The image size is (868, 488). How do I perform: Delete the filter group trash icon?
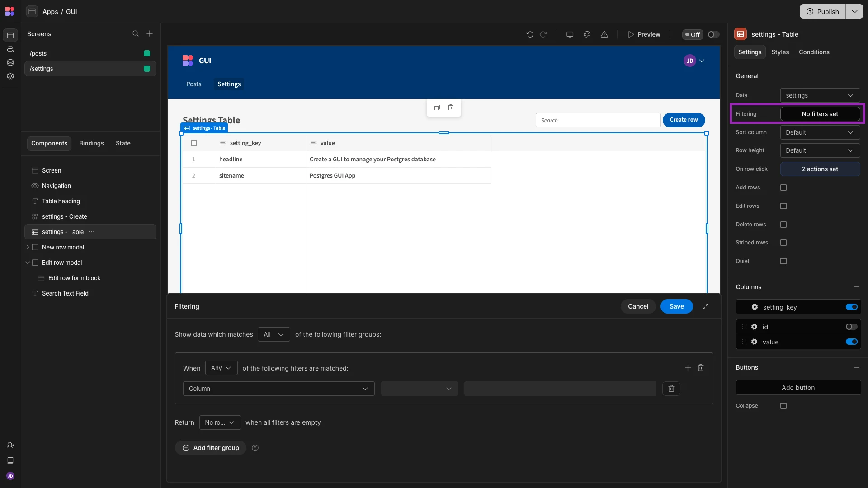tap(701, 368)
